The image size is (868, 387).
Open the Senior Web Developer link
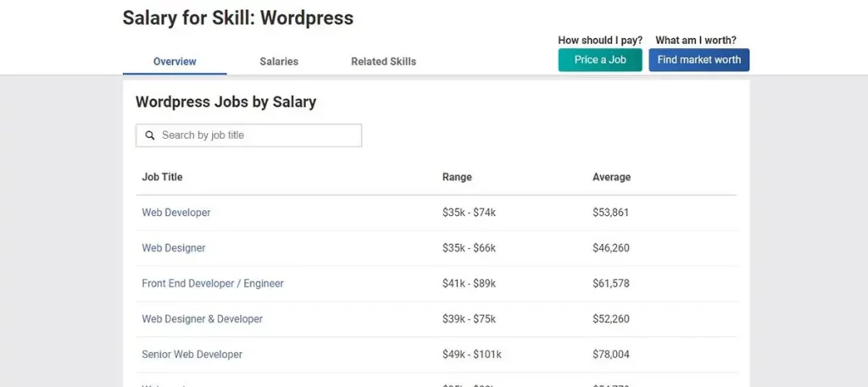pos(192,355)
